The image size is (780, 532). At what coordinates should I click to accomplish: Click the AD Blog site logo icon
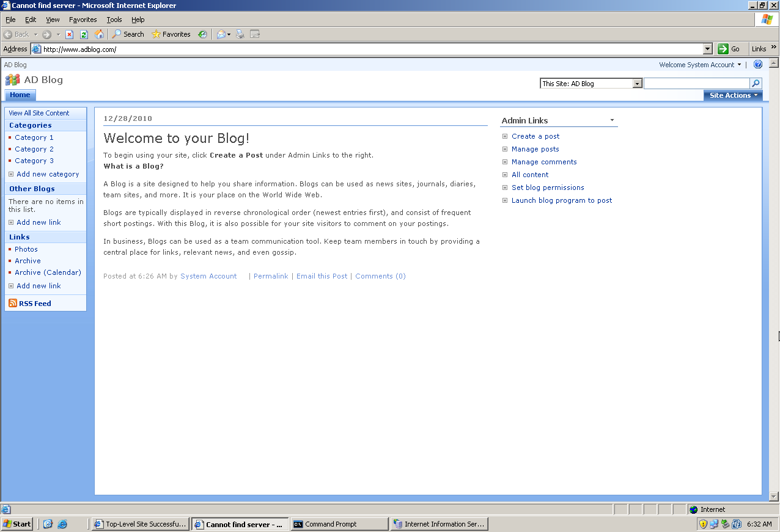click(x=12, y=80)
